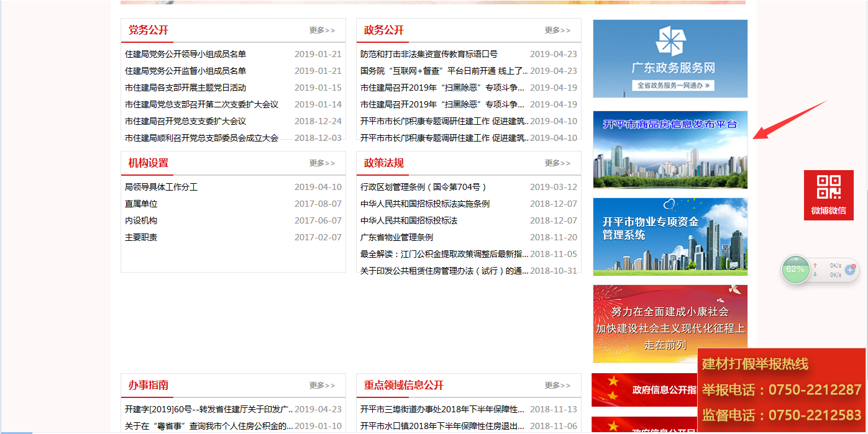Select the 党务公开 section heading
The image size is (868, 434).
pos(148,30)
